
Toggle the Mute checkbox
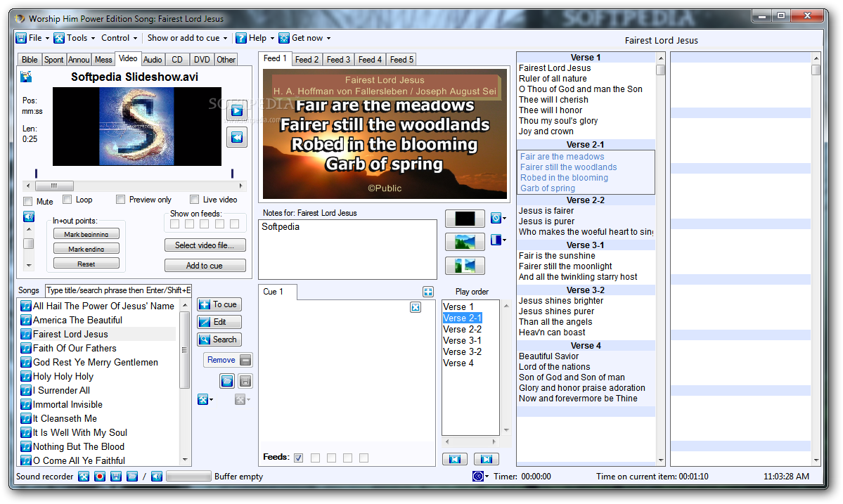[x=28, y=202]
